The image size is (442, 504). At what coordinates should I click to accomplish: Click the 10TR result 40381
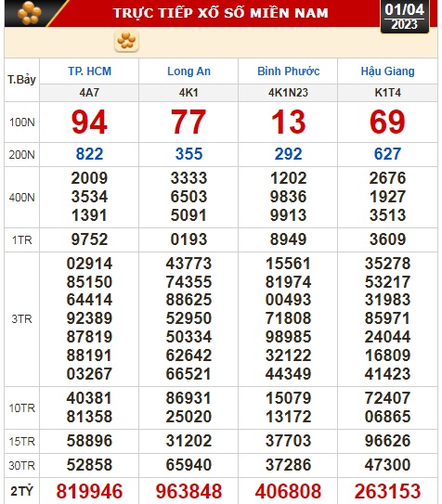pyautogui.click(x=89, y=398)
